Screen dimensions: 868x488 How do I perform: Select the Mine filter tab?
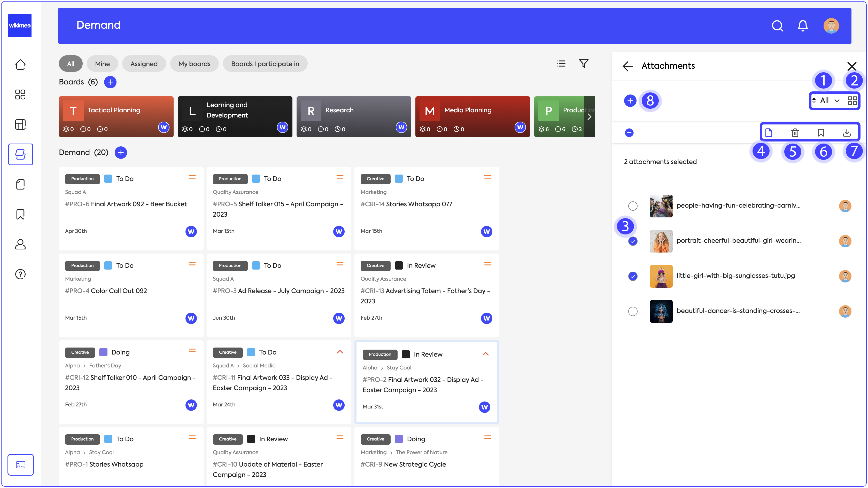pos(102,64)
